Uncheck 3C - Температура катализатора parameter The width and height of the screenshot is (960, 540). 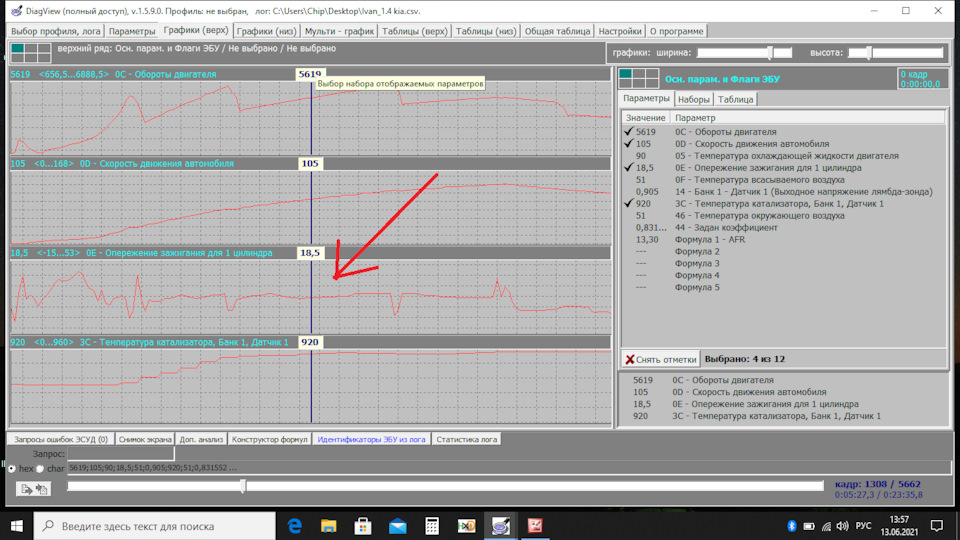pyautogui.click(x=629, y=203)
